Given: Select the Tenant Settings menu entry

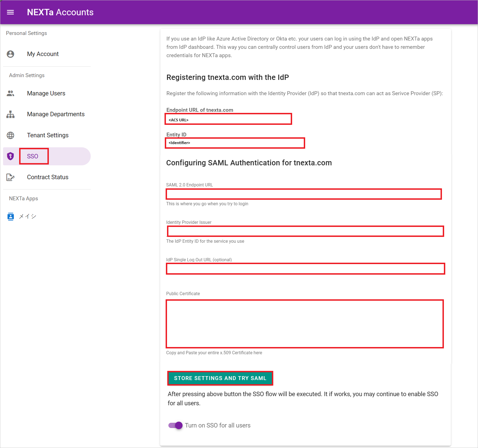Looking at the screenshot, I should click(x=47, y=135).
